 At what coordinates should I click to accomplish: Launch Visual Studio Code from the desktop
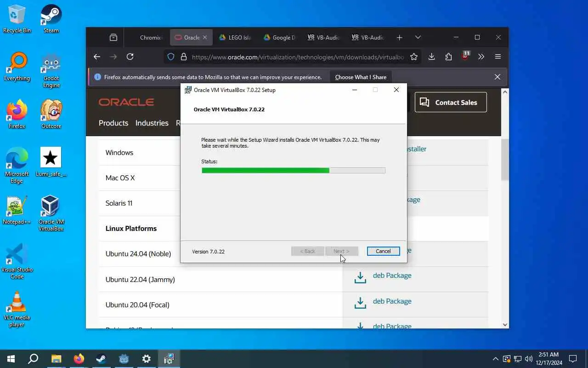(x=17, y=261)
